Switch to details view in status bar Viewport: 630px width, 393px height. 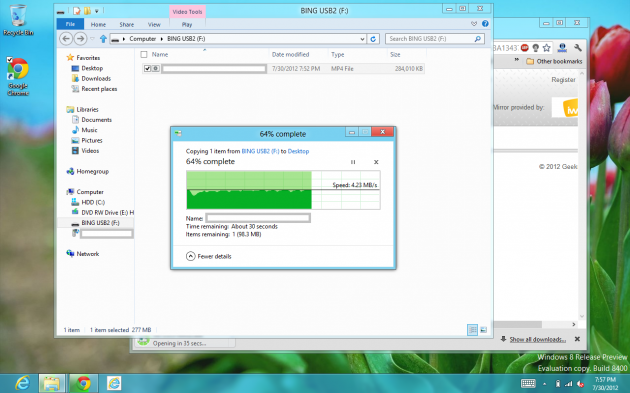pos(472,330)
